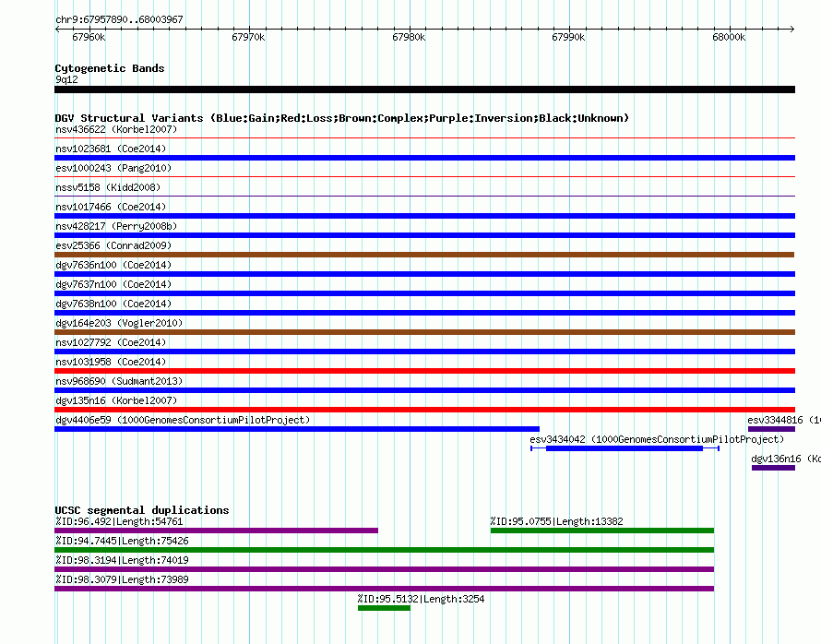Open dgv164e203 (Vogler2010) variant label
821x644 pixels.
click(119, 323)
